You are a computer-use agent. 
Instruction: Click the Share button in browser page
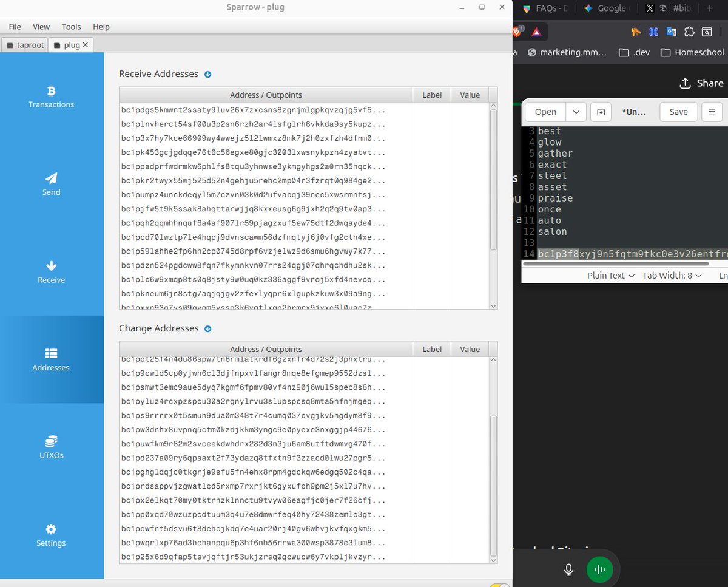coord(702,83)
